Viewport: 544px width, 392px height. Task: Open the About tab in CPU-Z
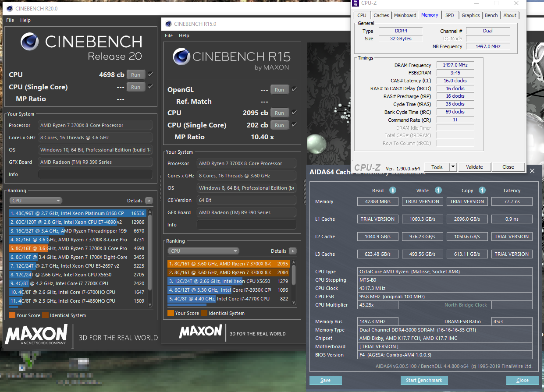(510, 15)
